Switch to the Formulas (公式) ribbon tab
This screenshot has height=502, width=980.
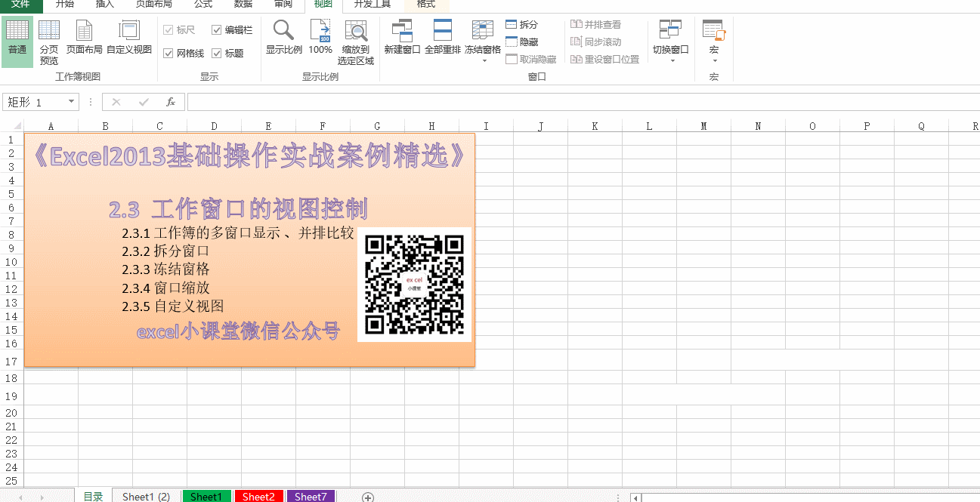(203, 5)
